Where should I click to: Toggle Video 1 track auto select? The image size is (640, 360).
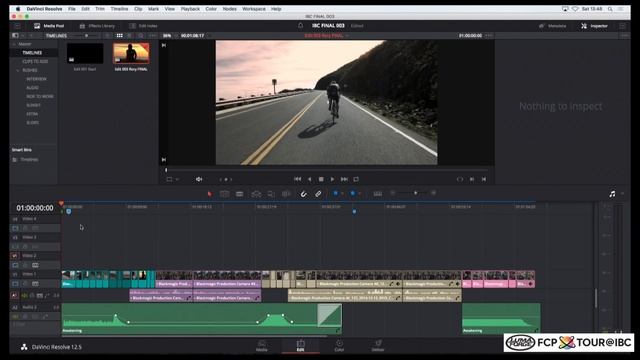16,283
